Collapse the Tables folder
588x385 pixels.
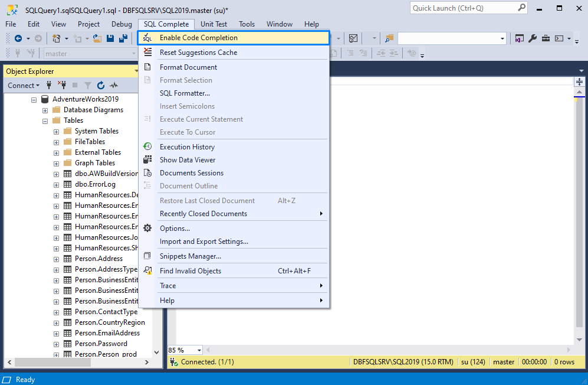pyautogui.click(x=45, y=121)
